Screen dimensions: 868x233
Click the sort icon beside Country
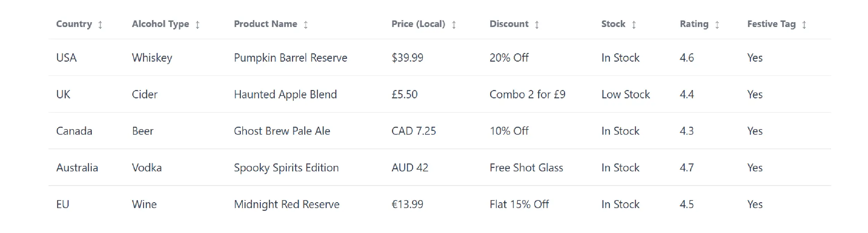[100, 25]
